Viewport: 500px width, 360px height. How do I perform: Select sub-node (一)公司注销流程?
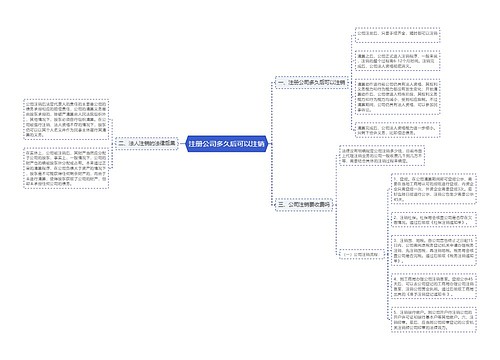pyautogui.click(x=361, y=255)
